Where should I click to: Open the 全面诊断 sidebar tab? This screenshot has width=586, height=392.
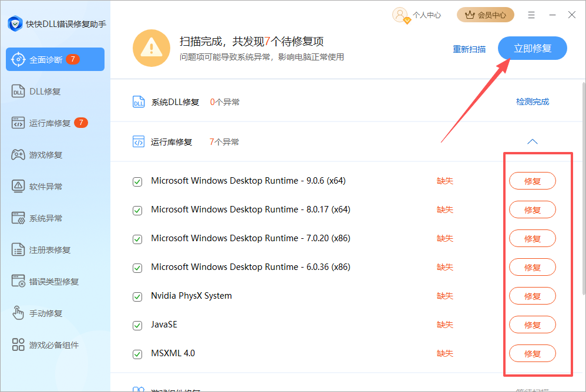tap(55, 59)
